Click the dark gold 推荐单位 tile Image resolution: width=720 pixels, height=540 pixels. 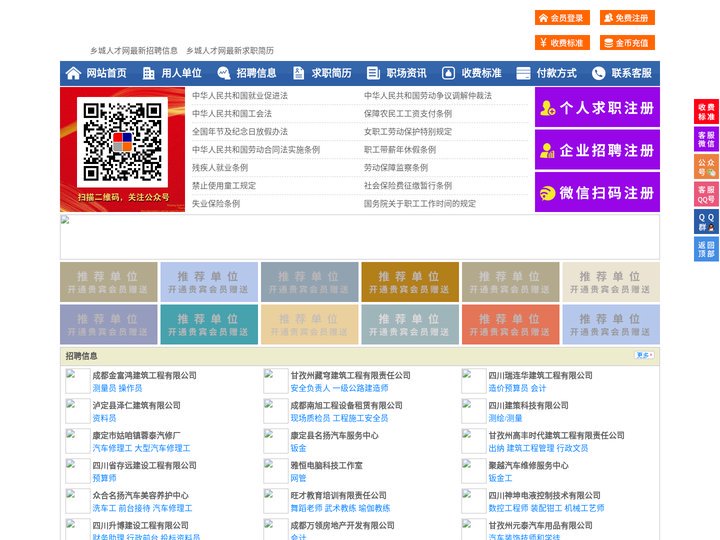click(410, 282)
